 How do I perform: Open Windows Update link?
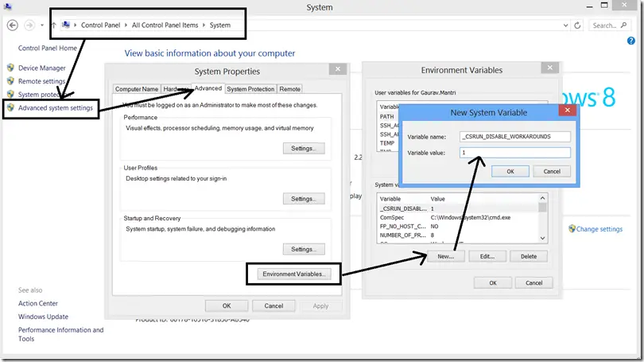pyautogui.click(x=43, y=317)
